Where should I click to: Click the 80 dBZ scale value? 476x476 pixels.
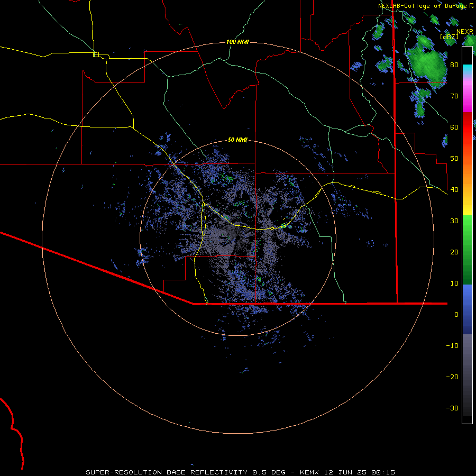454,65
